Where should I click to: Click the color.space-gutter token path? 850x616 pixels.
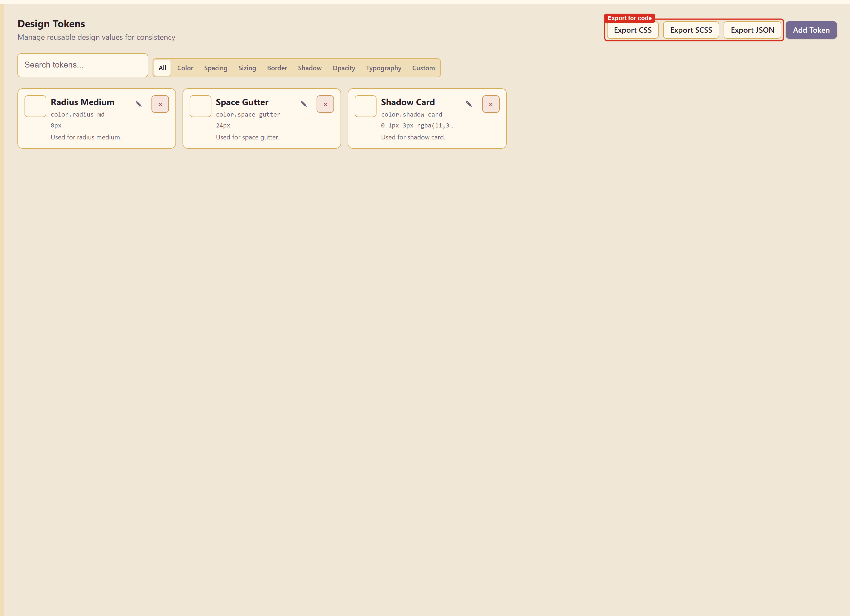pyautogui.click(x=248, y=114)
